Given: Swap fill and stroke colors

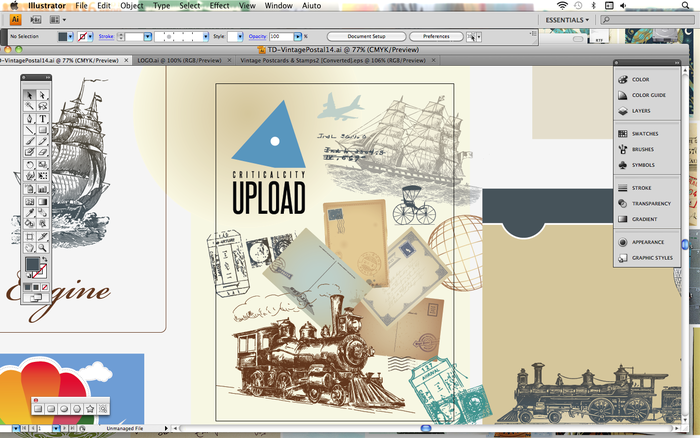Looking at the screenshot, I should (x=44, y=259).
